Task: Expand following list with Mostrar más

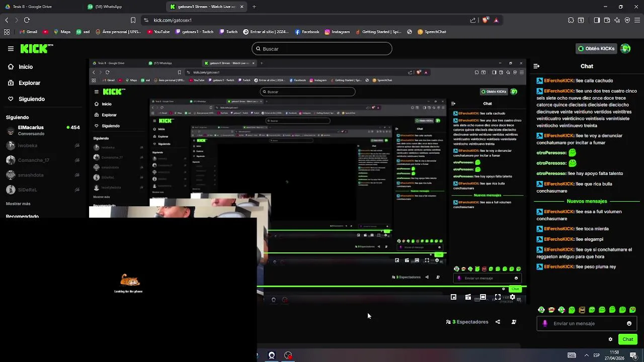Action: (18, 204)
